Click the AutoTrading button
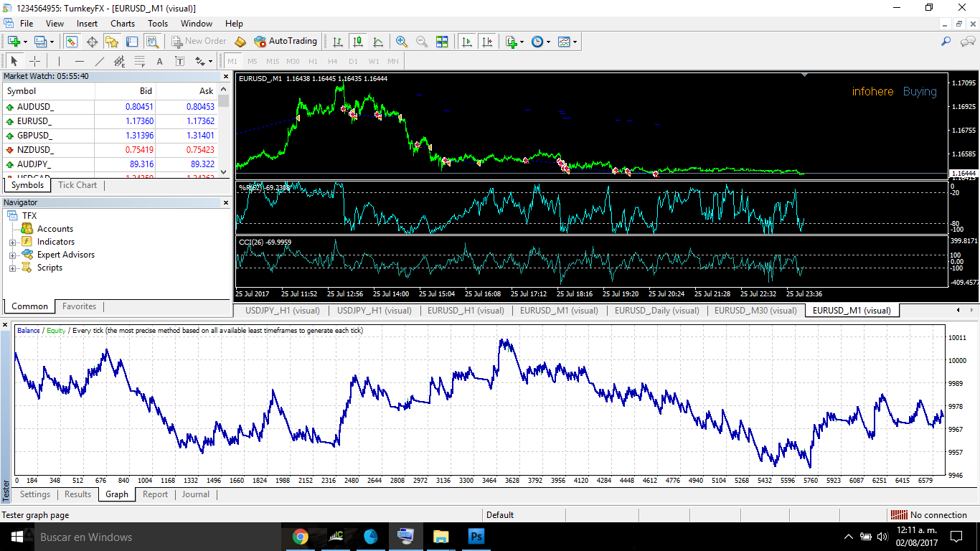This screenshot has width=980, height=551. point(286,42)
